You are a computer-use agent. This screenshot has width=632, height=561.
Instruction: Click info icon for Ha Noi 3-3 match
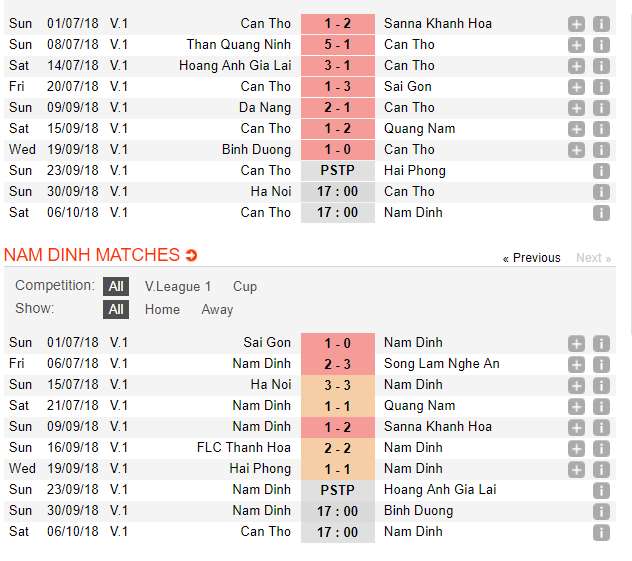pyautogui.click(x=601, y=384)
